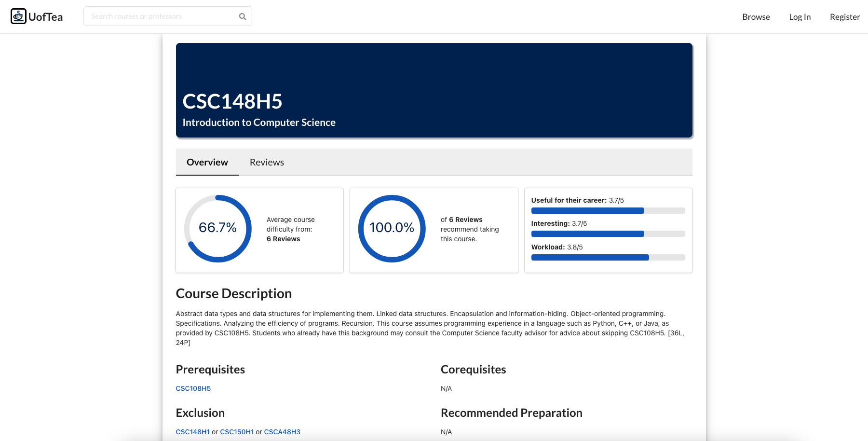Click the search magnifier icon

tap(243, 16)
